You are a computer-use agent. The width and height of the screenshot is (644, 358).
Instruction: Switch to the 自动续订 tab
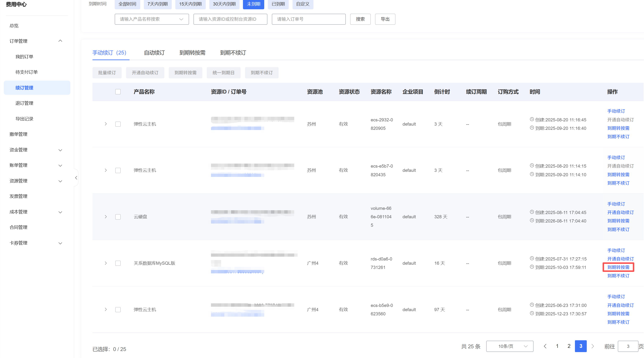[154, 53]
